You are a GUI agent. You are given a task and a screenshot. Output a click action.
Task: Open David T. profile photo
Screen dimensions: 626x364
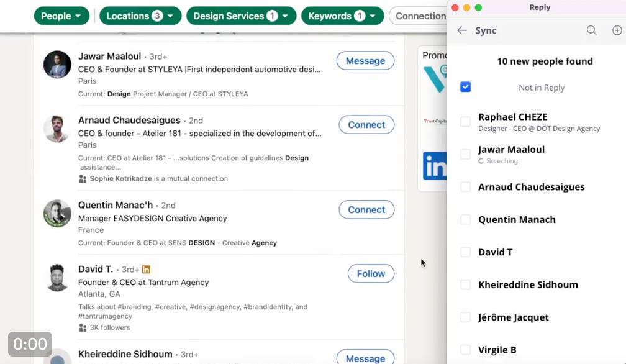pyautogui.click(x=57, y=278)
